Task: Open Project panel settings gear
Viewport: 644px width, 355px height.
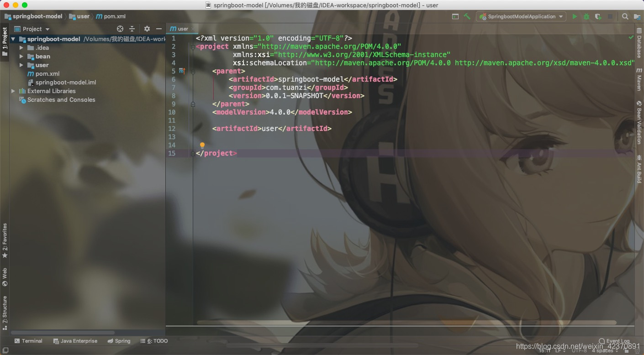Action: pos(147,29)
